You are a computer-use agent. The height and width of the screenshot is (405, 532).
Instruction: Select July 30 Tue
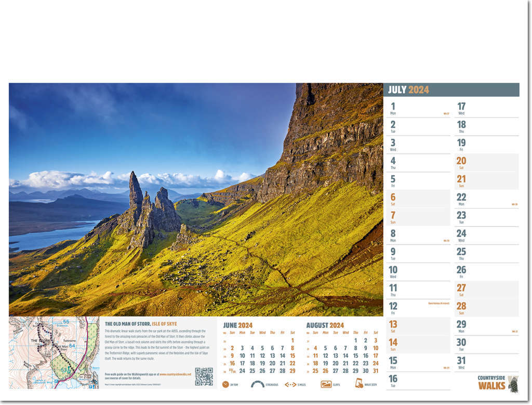tap(486, 345)
